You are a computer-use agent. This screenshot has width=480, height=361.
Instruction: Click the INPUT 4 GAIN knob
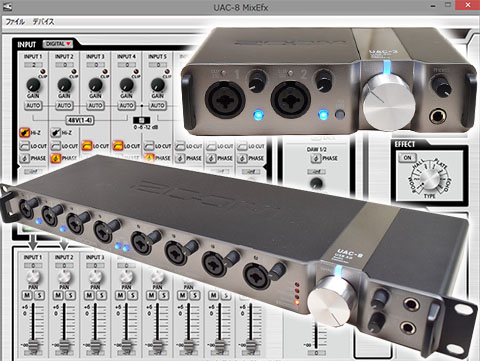pyautogui.click(x=126, y=85)
